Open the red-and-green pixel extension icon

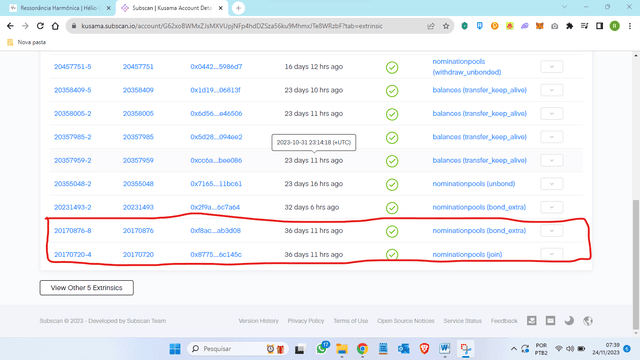pyautogui.click(x=509, y=26)
